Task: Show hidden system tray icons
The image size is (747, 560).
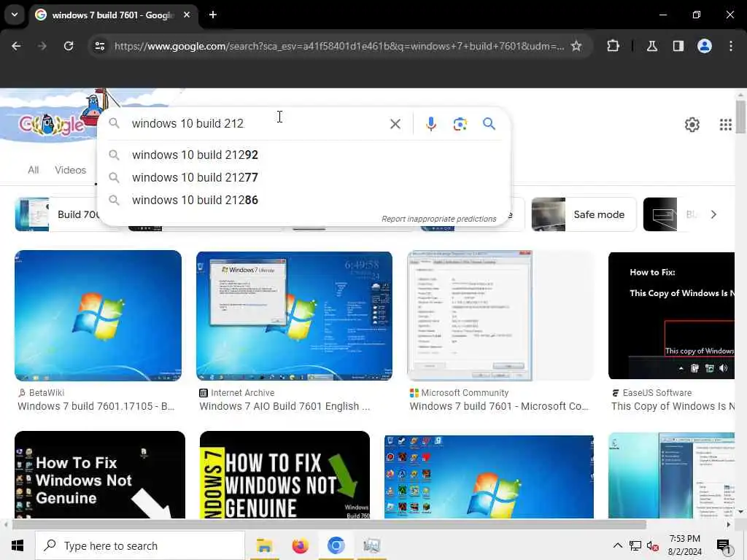Action: (617, 545)
